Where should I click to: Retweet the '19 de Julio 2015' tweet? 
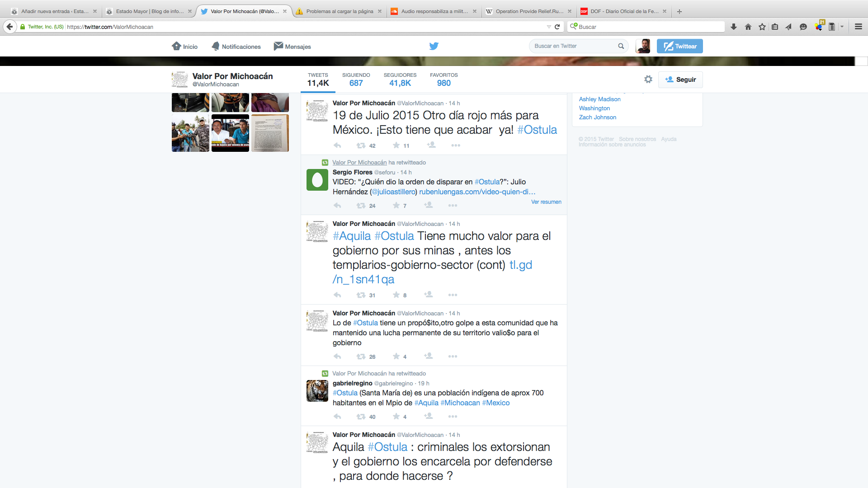[x=361, y=145]
